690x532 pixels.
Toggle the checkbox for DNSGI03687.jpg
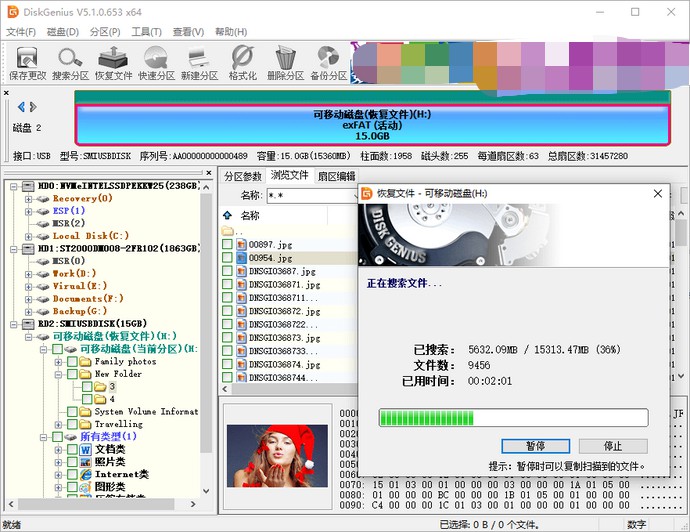[228, 270]
